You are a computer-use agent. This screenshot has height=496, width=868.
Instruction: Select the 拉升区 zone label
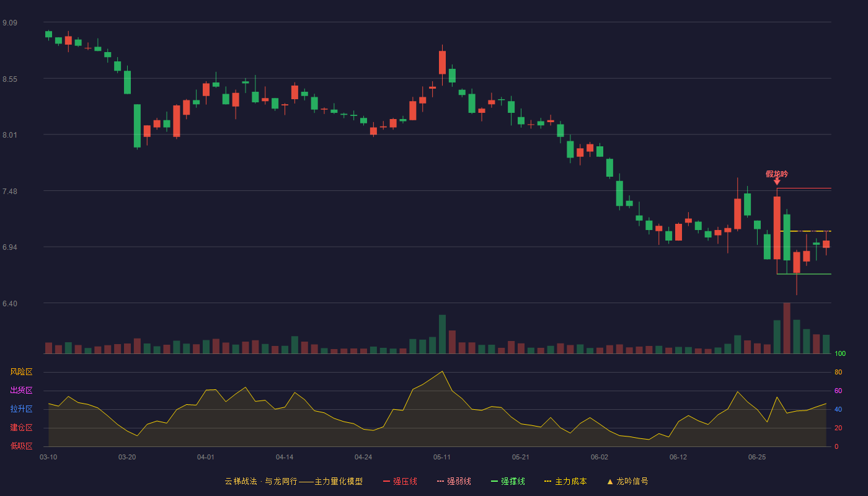pos(21,409)
